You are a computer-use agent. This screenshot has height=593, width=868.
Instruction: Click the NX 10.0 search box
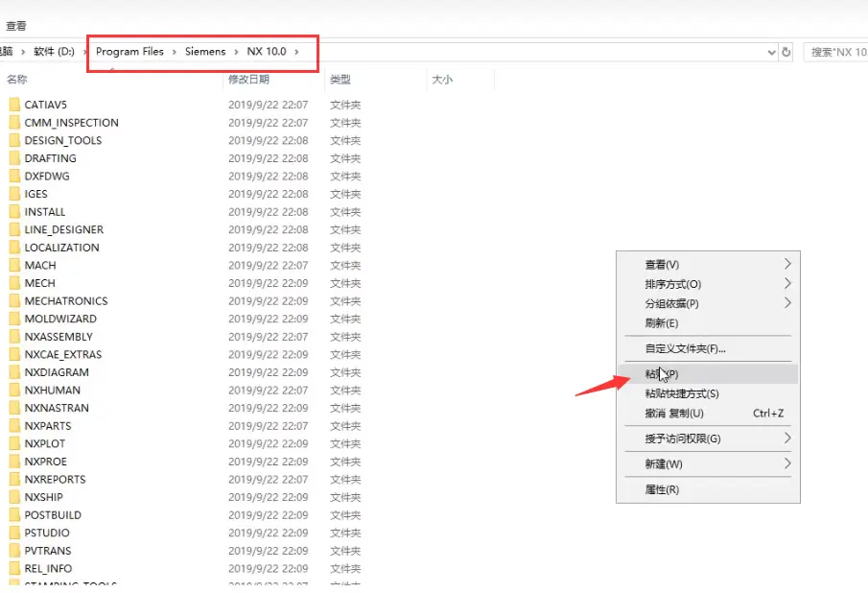click(x=836, y=52)
